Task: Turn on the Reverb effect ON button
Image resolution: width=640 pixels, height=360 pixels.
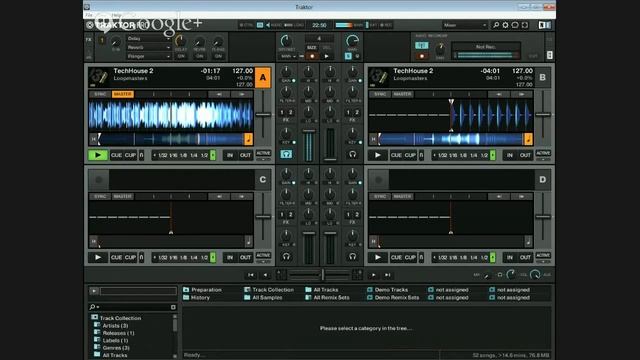Action: tap(200, 56)
